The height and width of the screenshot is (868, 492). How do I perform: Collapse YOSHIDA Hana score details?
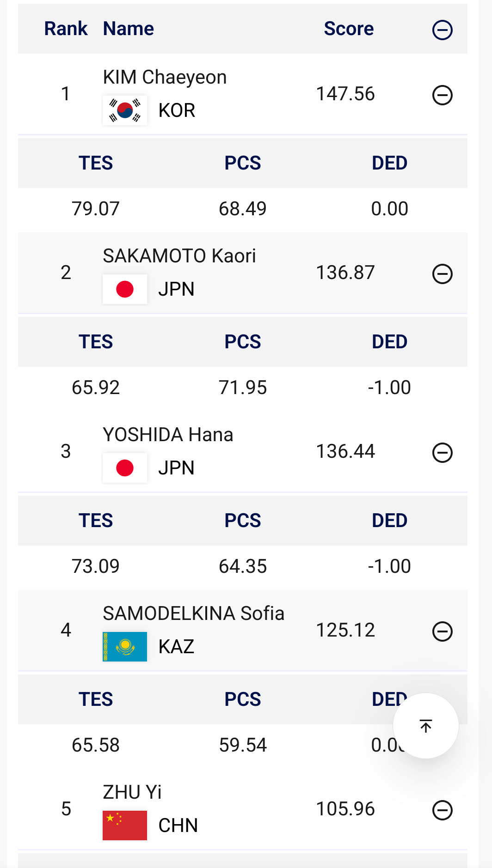(x=442, y=453)
